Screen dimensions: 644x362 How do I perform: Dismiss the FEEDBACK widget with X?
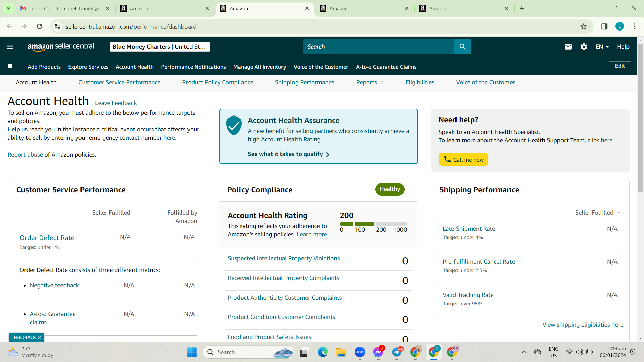40,337
